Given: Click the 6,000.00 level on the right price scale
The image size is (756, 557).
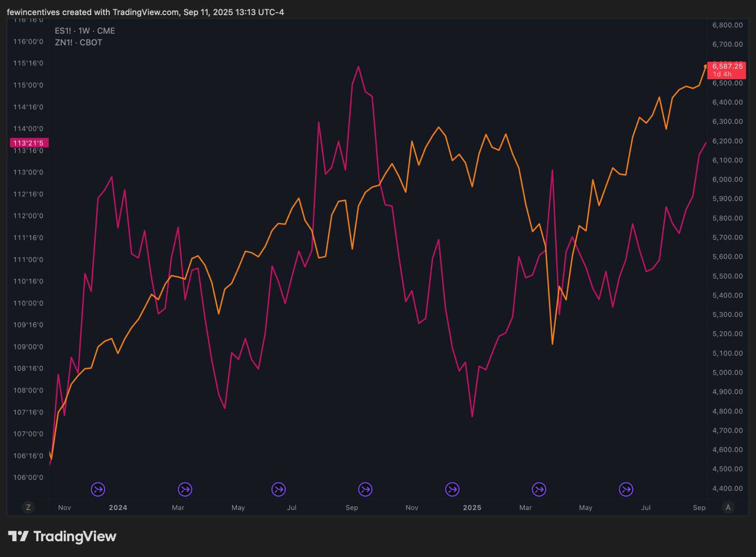Looking at the screenshot, I should tap(727, 179).
